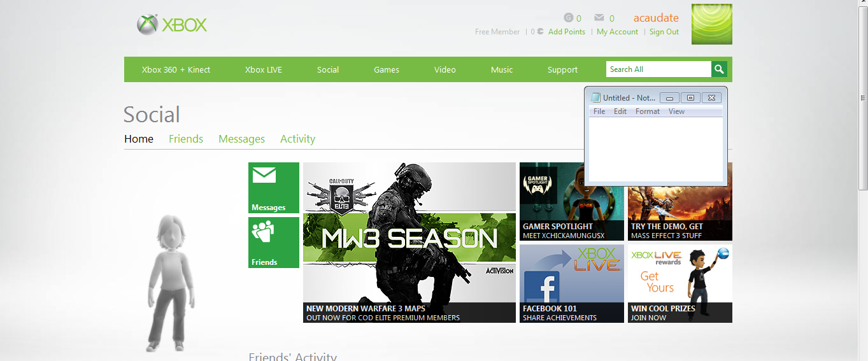868x361 pixels.
Task: Open the MW3 Season banner
Action: click(x=409, y=243)
